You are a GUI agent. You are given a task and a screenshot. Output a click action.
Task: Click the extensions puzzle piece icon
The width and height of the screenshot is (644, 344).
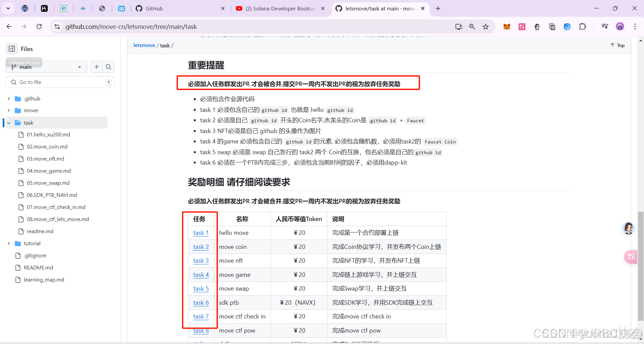click(583, 26)
